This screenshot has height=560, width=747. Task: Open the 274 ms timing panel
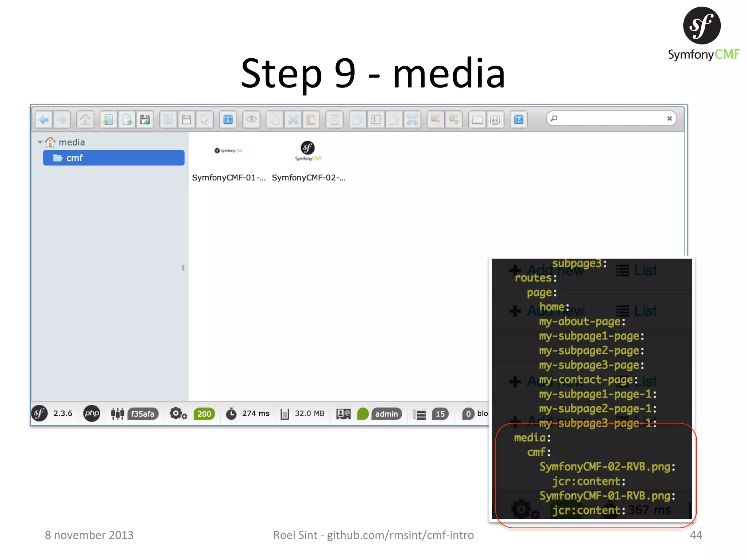[248, 413]
